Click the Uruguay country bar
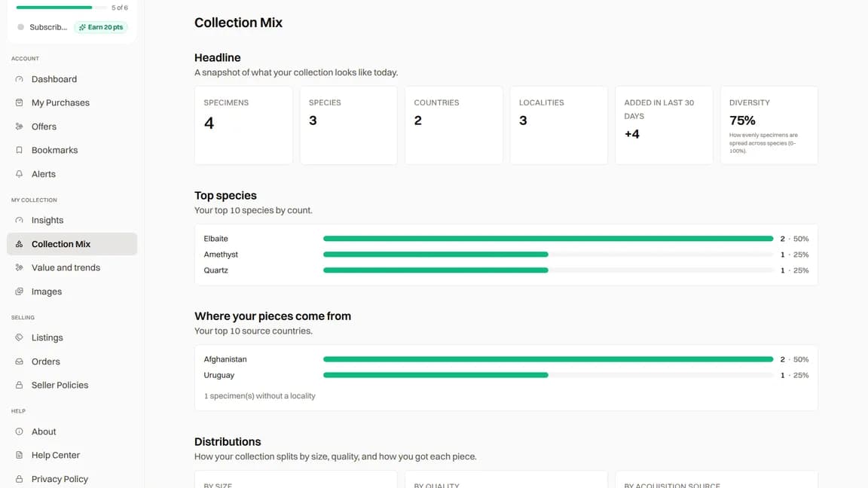The image size is (868, 488). pos(548,375)
